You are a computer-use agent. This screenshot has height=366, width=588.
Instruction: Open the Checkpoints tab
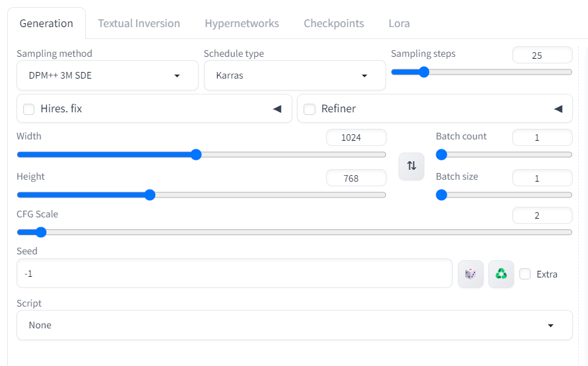[333, 23]
